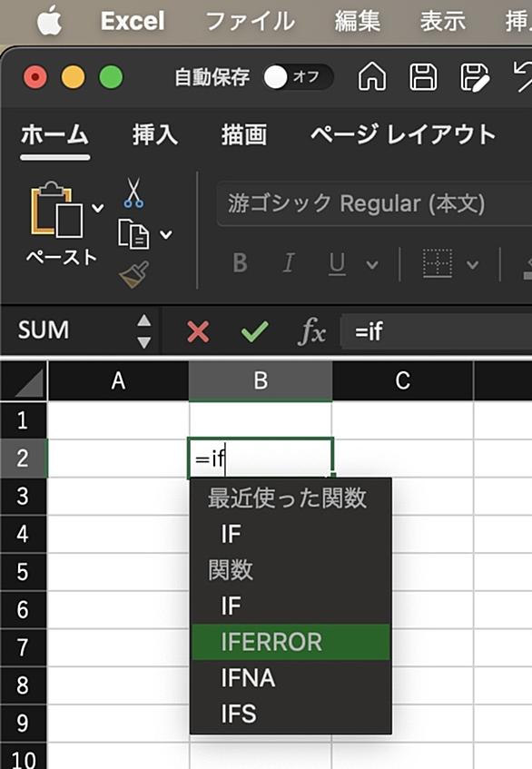Choose IF under 最近使った関数

pos(291,534)
